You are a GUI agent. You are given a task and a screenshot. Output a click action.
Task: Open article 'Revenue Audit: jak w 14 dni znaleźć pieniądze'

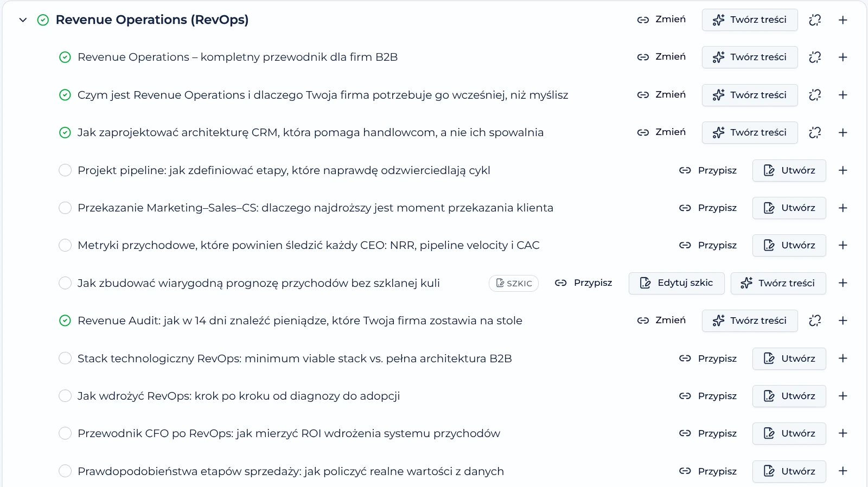[x=300, y=321]
